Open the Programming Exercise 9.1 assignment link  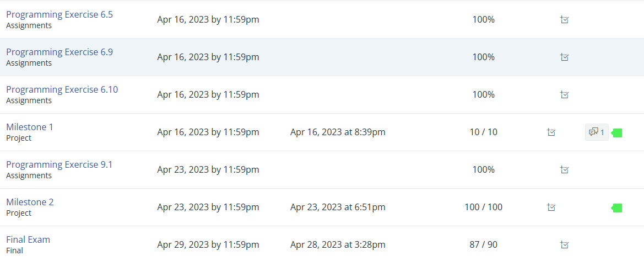click(x=59, y=164)
